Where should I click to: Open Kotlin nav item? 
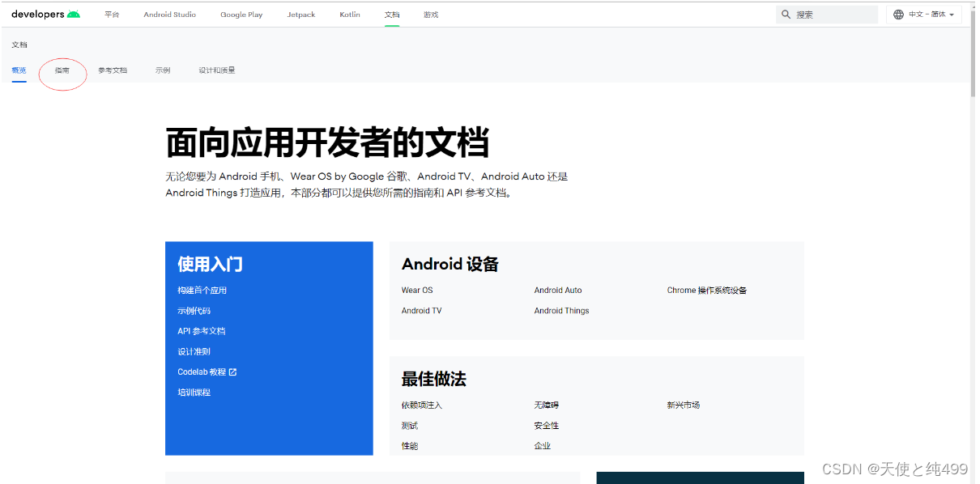tap(350, 15)
